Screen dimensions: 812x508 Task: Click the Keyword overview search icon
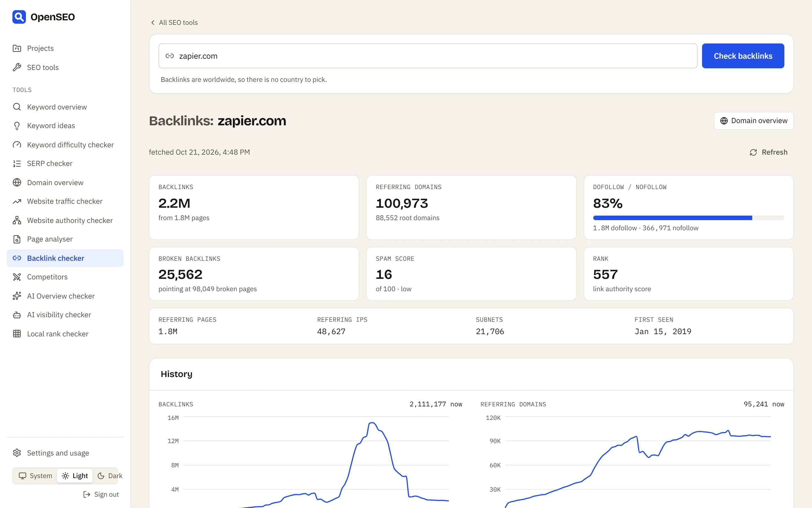point(17,107)
